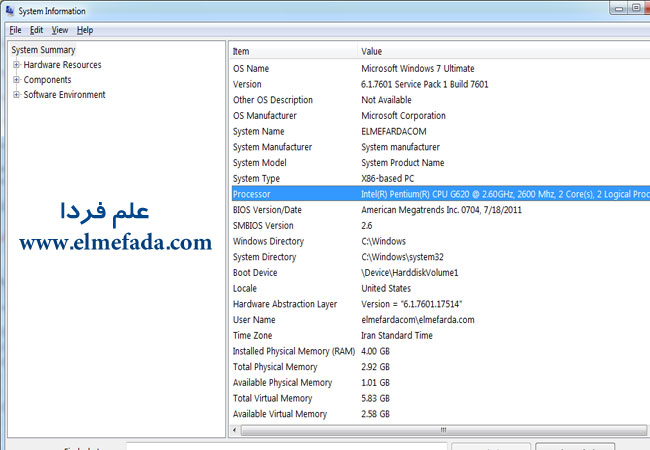Open the View menu
Viewport: 650px width, 450px height.
(x=60, y=30)
